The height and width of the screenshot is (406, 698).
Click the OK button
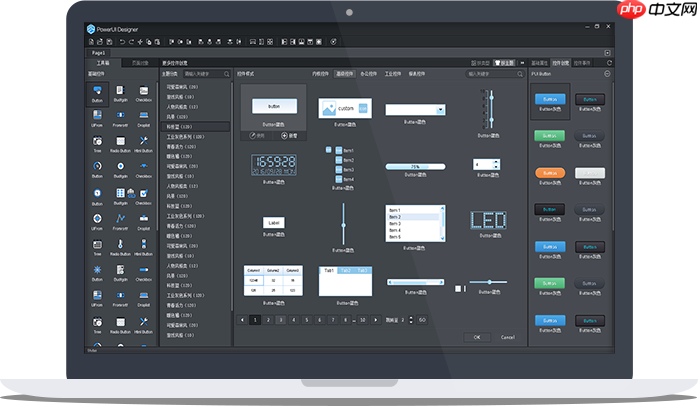[477, 337]
